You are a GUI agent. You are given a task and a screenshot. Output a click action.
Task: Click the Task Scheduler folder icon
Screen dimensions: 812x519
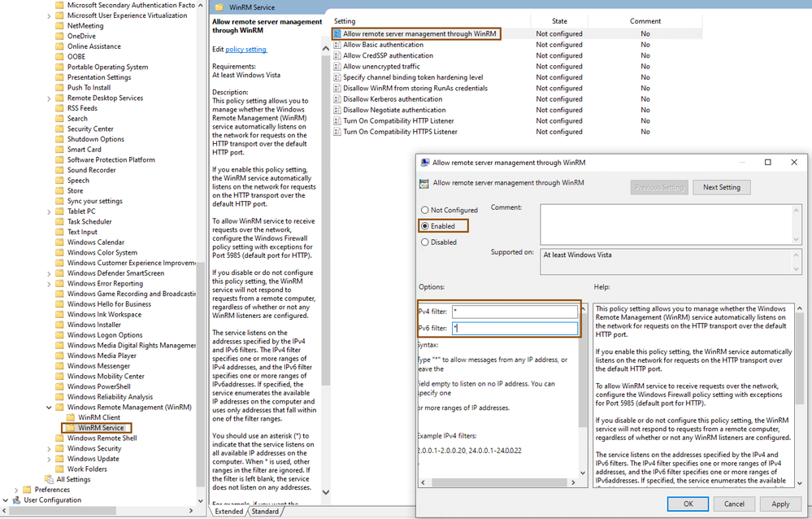coord(59,221)
